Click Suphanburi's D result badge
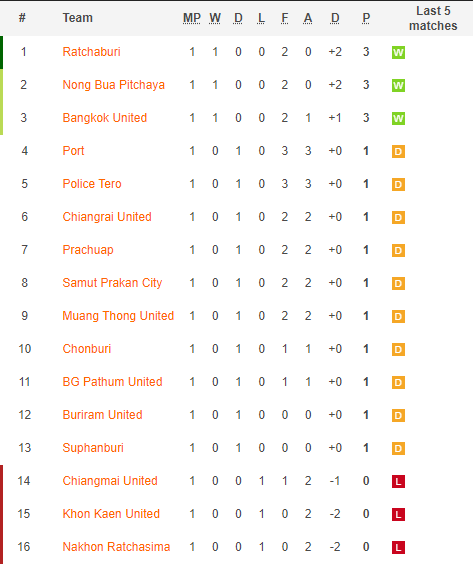 pos(398,448)
